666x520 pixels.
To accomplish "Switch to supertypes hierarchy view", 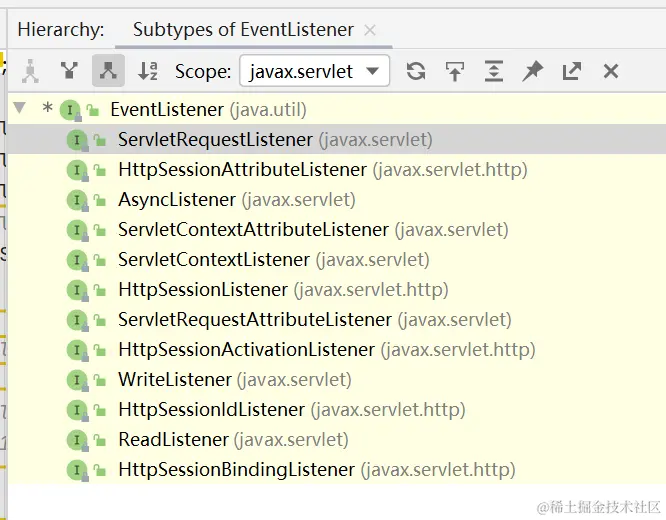I will 69,70.
